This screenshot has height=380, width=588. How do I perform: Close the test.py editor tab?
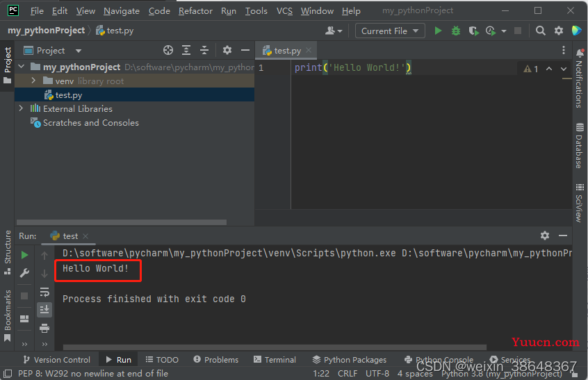[x=309, y=50]
